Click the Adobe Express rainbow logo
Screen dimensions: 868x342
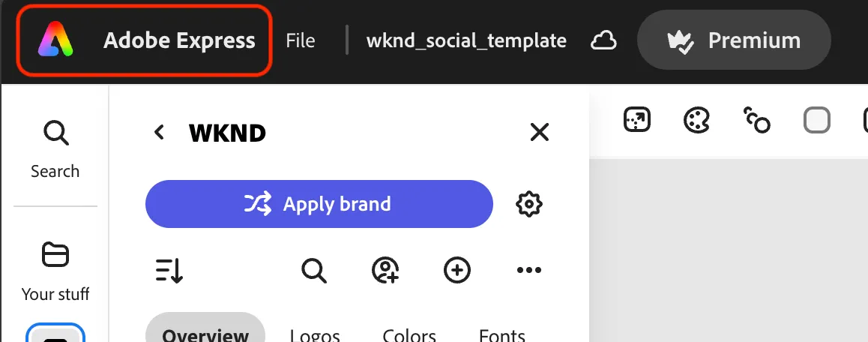(x=55, y=39)
